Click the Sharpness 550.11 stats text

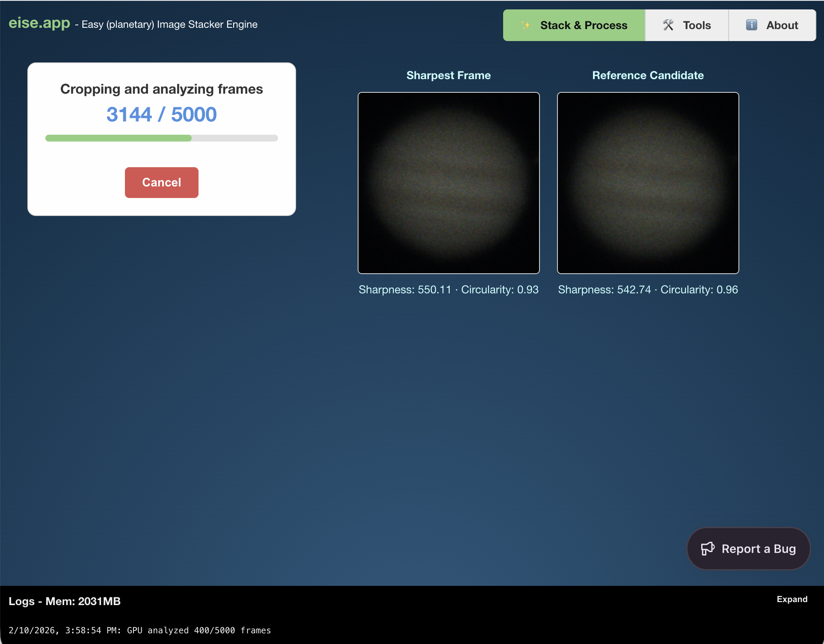click(x=448, y=289)
